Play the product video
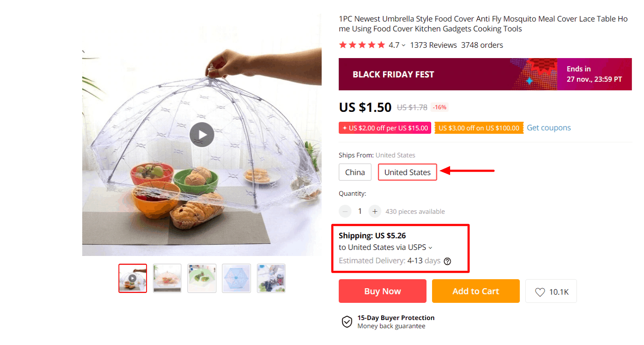The height and width of the screenshot is (345, 644). [x=202, y=135]
